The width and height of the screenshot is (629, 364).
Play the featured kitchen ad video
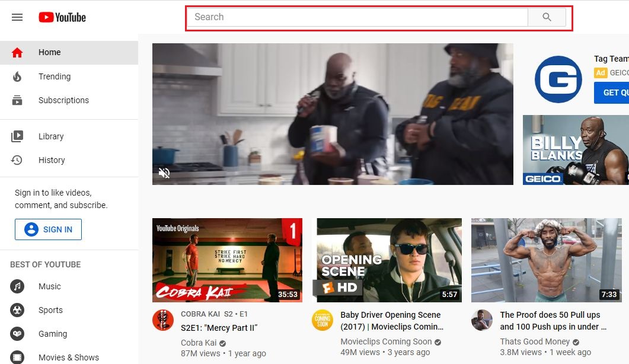333,114
